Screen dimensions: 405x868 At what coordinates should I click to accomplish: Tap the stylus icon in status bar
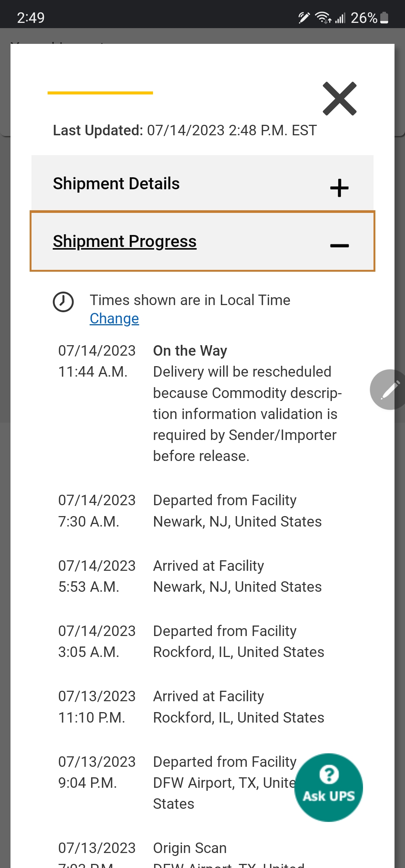pos(304,18)
